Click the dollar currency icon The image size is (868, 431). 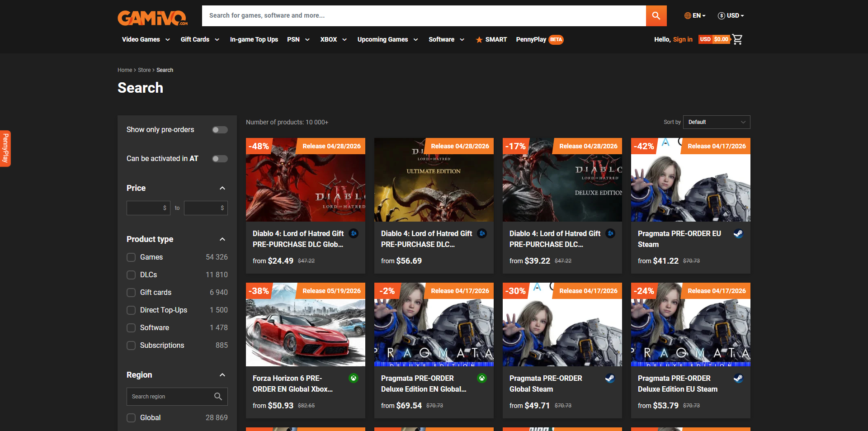coord(722,16)
